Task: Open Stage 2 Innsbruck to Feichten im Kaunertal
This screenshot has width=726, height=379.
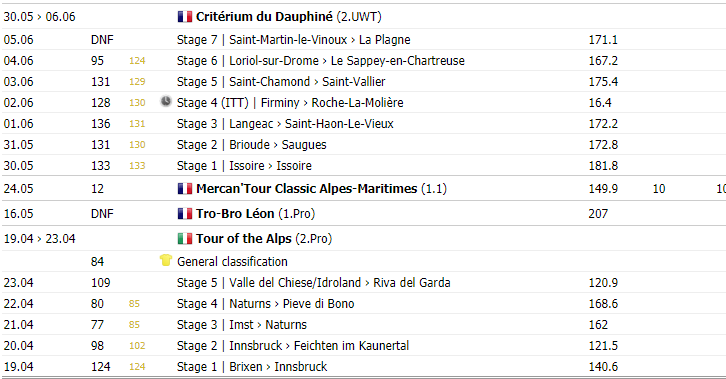Action: coord(293,346)
